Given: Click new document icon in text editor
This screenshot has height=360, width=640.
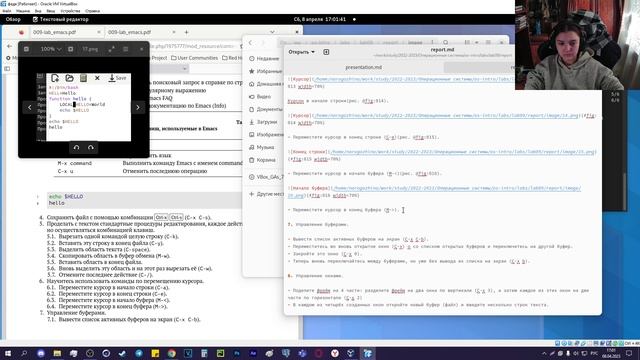Looking at the screenshot, I should coord(326,52).
